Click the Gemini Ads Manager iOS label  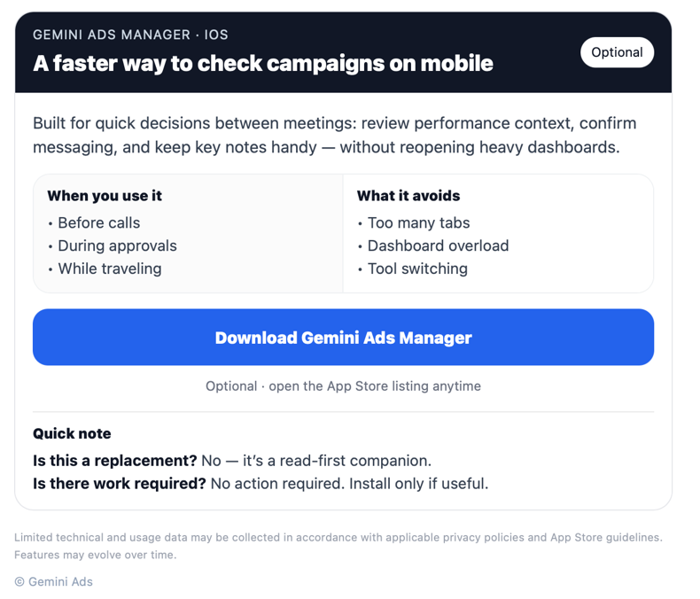pyautogui.click(x=130, y=35)
